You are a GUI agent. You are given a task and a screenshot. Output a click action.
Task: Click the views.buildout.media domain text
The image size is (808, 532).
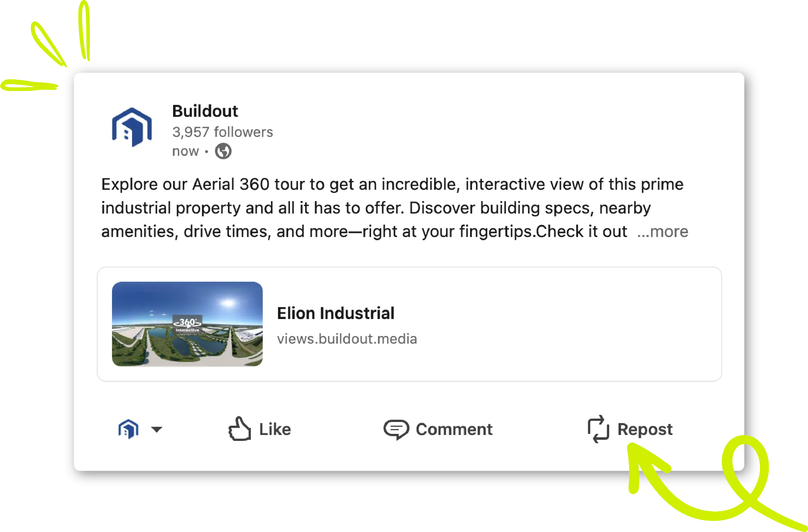pyautogui.click(x=347, y=339)
